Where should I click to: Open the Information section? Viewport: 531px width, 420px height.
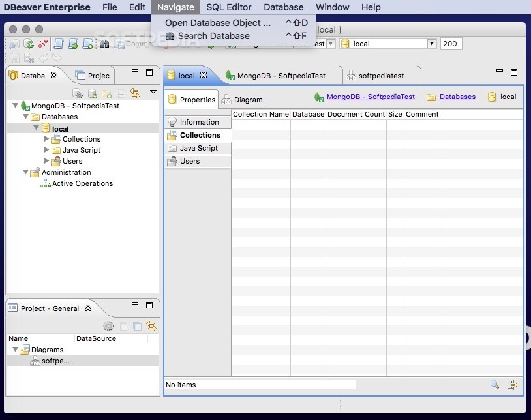point(198,122)
